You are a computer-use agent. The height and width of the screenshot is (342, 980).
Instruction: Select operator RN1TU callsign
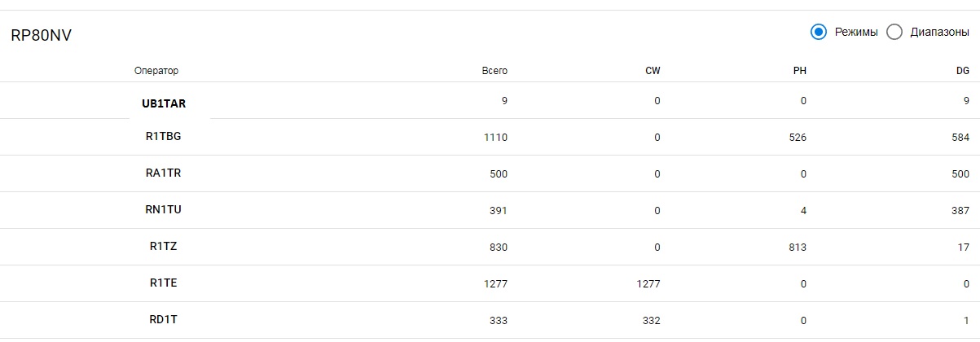pyautogui.click(x=157, y=210)
